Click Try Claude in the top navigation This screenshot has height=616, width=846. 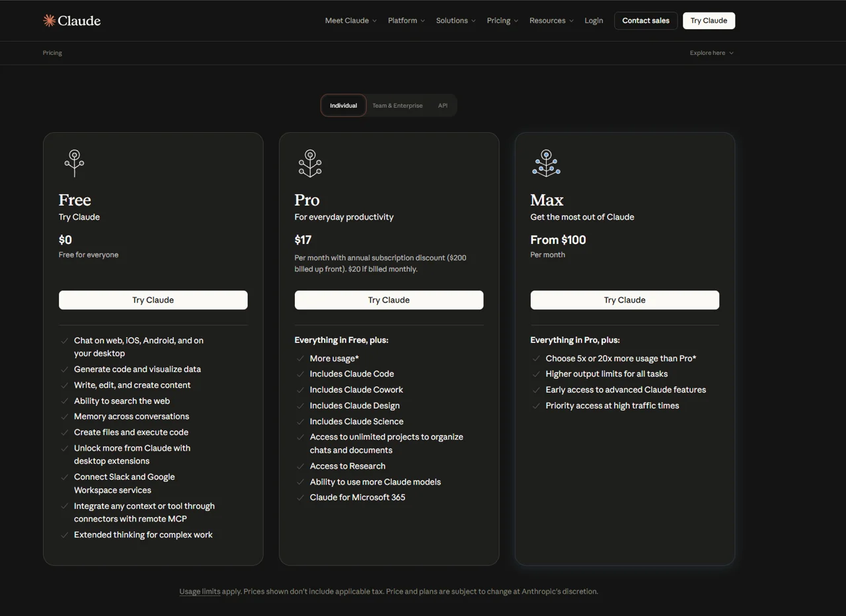coord(709,20)
